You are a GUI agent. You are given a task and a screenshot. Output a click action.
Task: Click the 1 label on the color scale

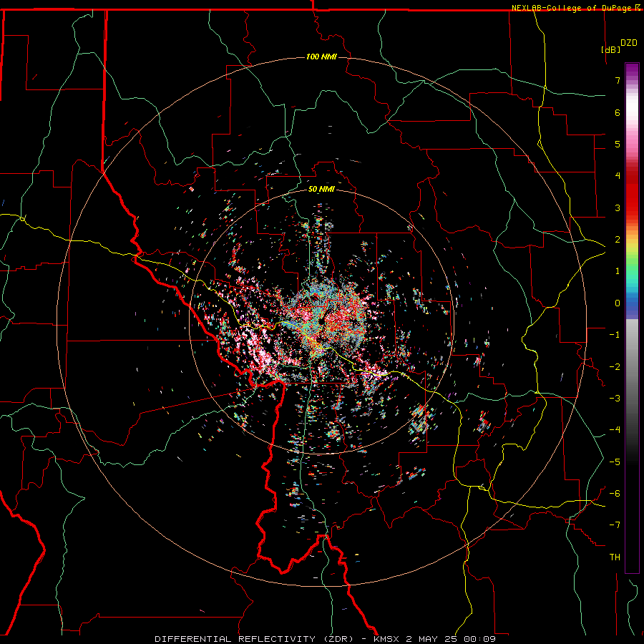618,271
